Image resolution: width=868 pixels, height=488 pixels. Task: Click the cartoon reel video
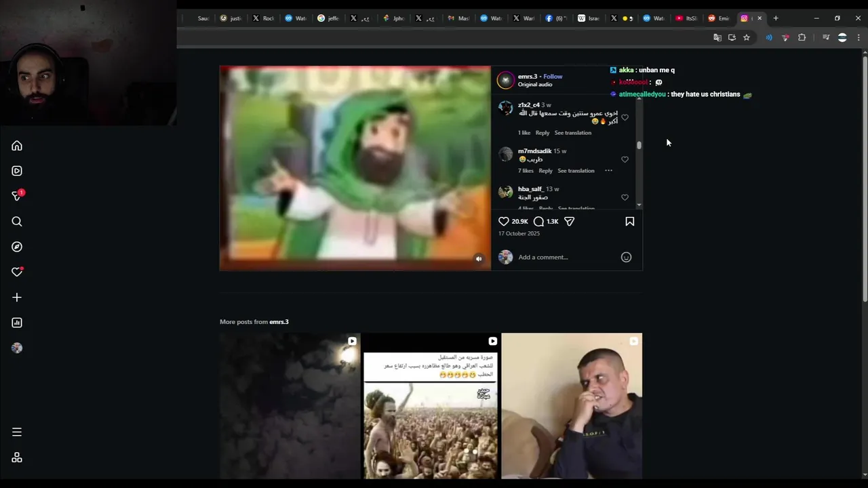pos(355,168)
